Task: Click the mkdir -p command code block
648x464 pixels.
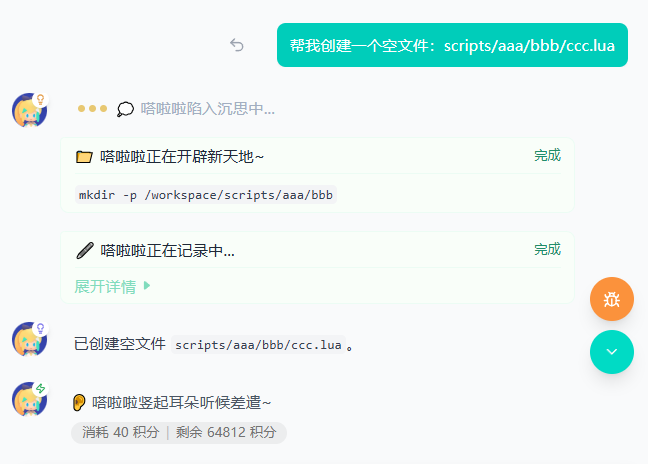Action: coord(206,195)
